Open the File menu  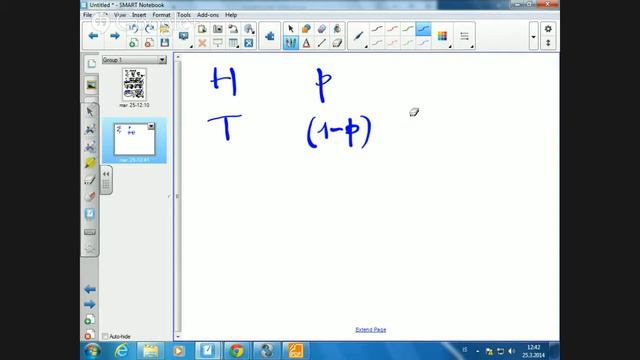[x=88, y=15]
